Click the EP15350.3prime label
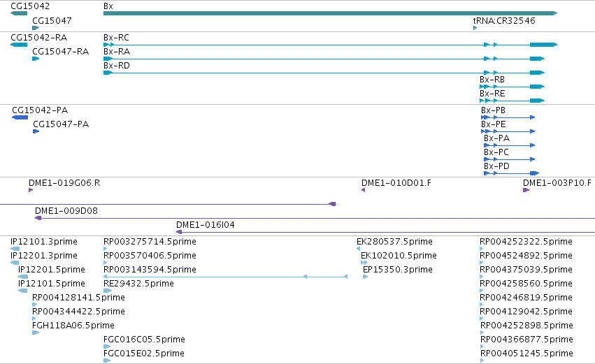This screenshot has height=364, width=595. 398,270
